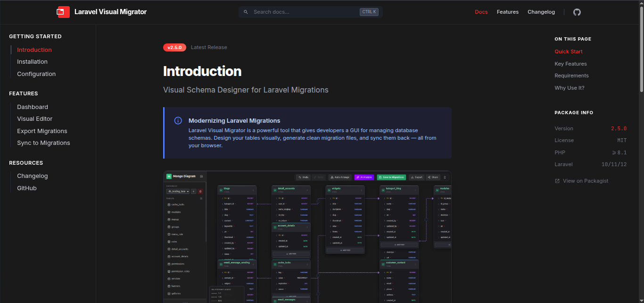Click the blogs table icon in the diagram preview
Image resolution: width=644 pixels, height=303 pixels.
221,190
